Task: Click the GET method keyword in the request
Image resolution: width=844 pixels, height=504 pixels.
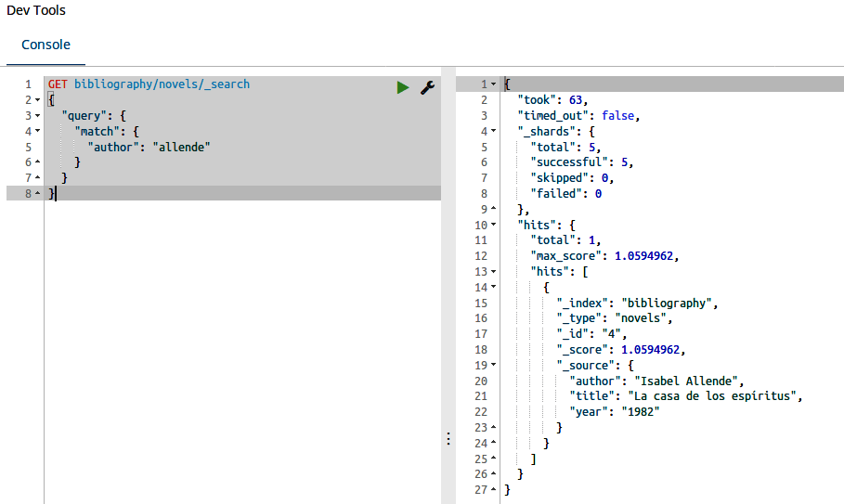Action: pyautogui.click(x=58, y=84)
